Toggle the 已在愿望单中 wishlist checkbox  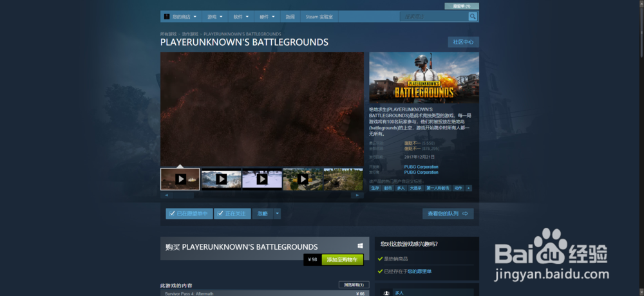(x=172, y=214)
